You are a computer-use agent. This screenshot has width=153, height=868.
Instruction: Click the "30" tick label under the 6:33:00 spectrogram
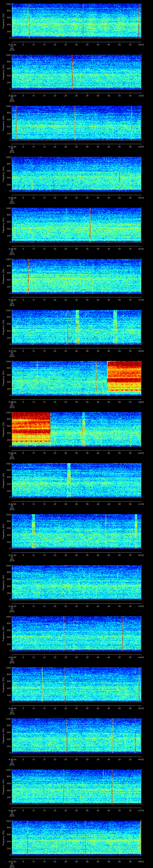[76, 147]
